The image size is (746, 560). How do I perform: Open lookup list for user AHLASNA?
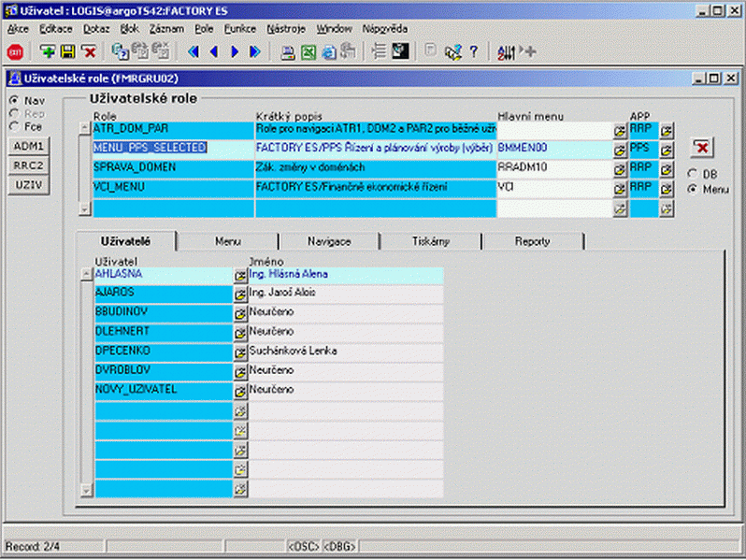coord(240,276)
